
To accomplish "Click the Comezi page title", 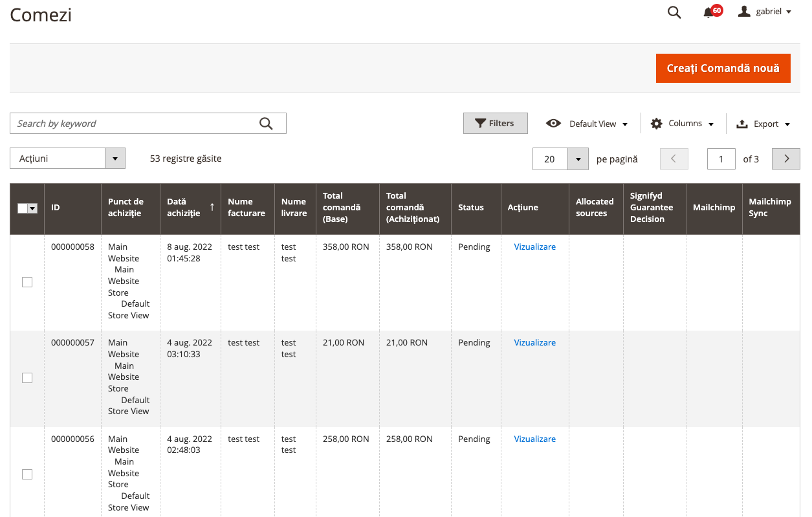I will 41,15.
